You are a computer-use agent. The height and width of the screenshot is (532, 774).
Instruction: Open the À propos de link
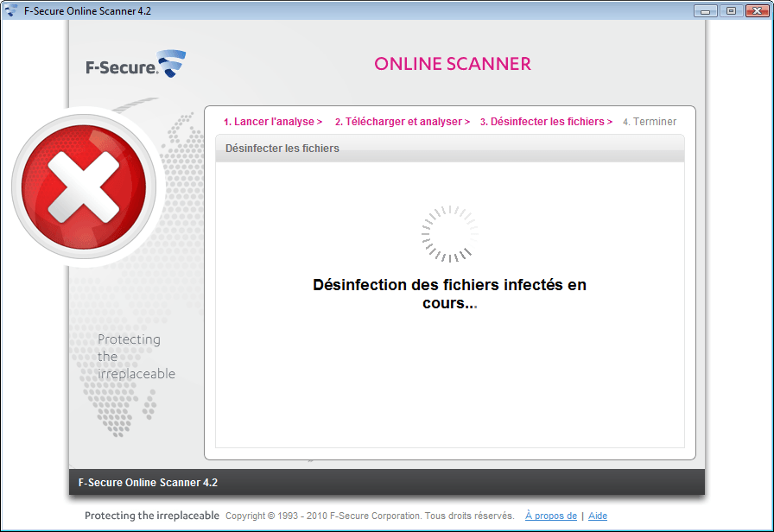point(551,516)
